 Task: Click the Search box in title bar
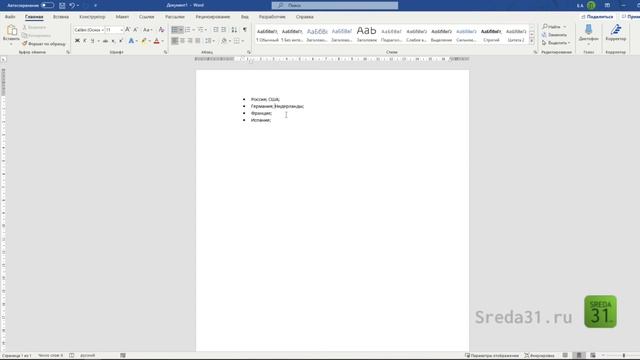tap(335, 5)
